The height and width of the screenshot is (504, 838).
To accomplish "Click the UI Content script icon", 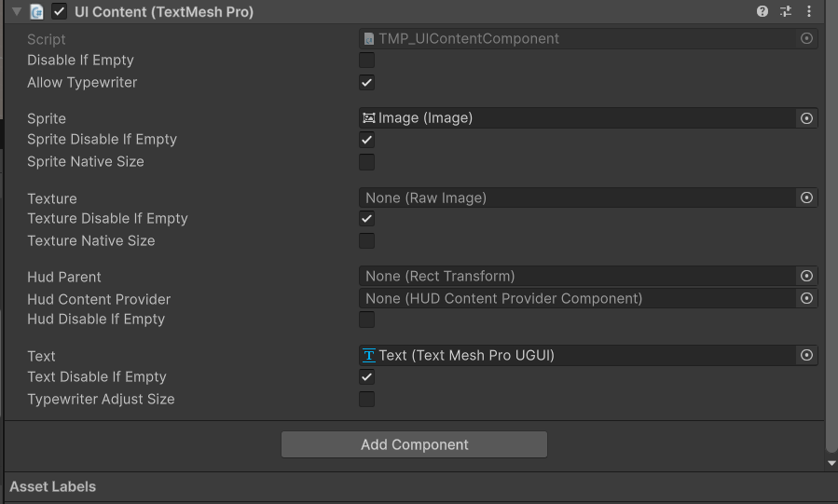I will coord(36,12).
